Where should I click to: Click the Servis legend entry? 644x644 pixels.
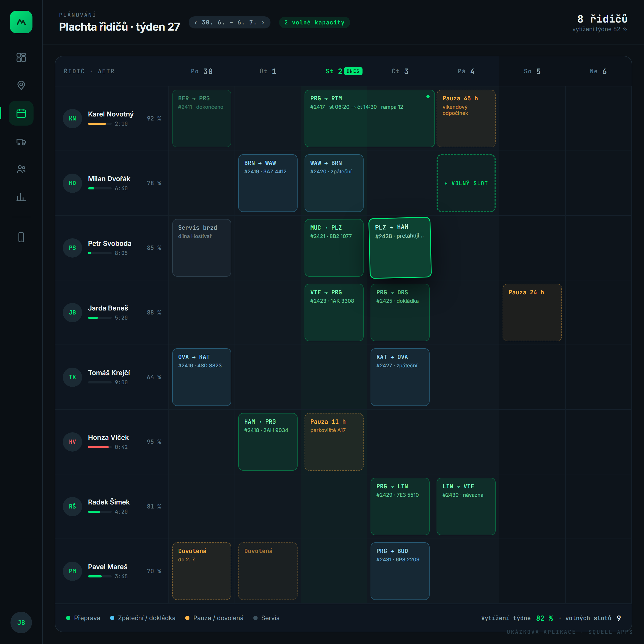(266, 618)
